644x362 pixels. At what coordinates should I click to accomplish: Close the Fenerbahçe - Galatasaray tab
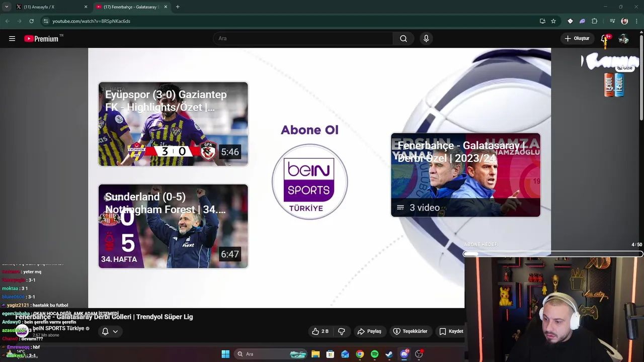tap(166, 7)
